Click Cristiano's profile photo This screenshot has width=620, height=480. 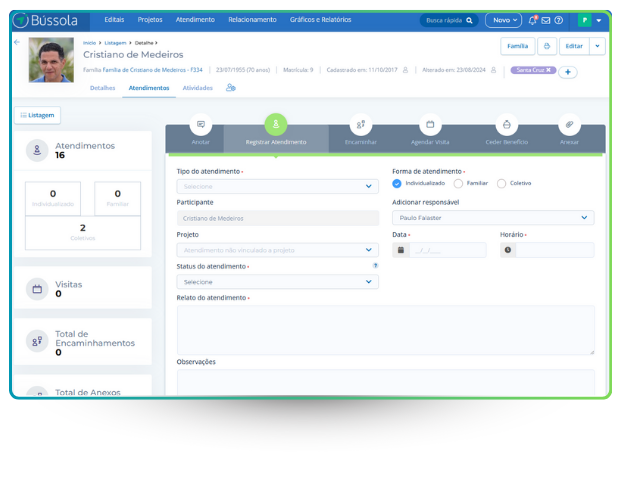point(51,60)
